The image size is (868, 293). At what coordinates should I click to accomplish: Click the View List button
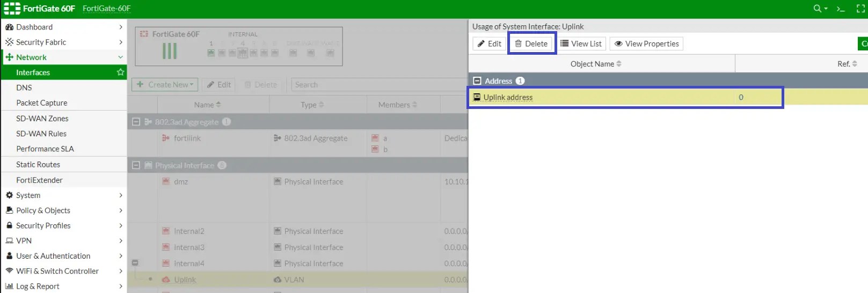pos(581,43)
